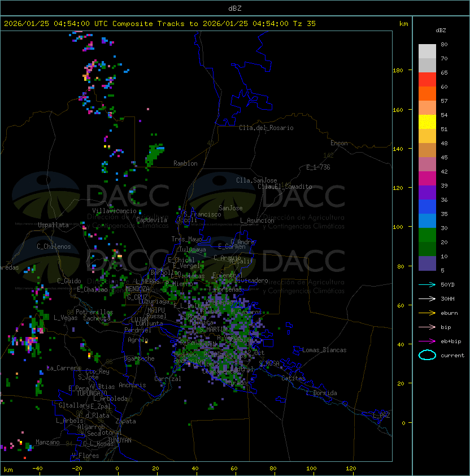
Task: Click the Catitas label
Action: [x=293, y=378]
